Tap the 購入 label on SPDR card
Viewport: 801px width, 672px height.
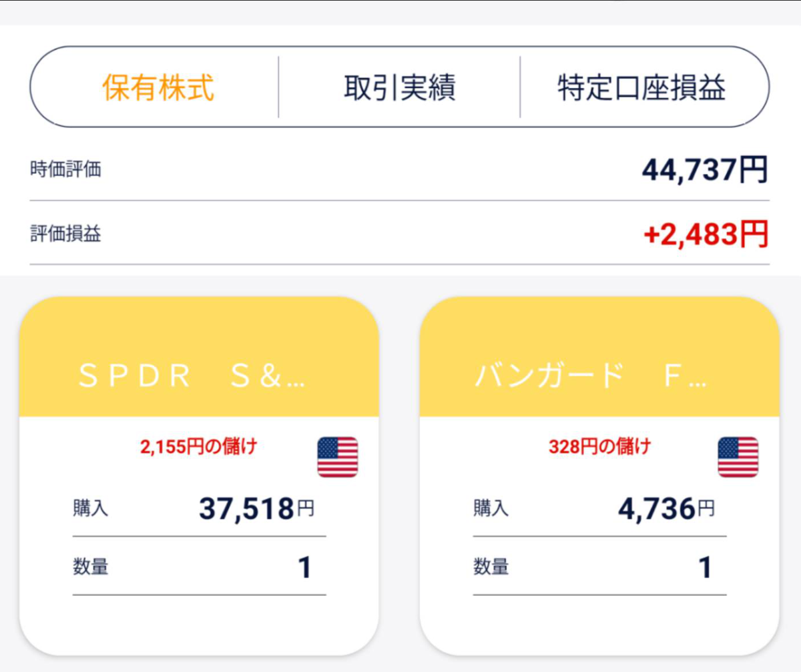[x=90, y=509]
